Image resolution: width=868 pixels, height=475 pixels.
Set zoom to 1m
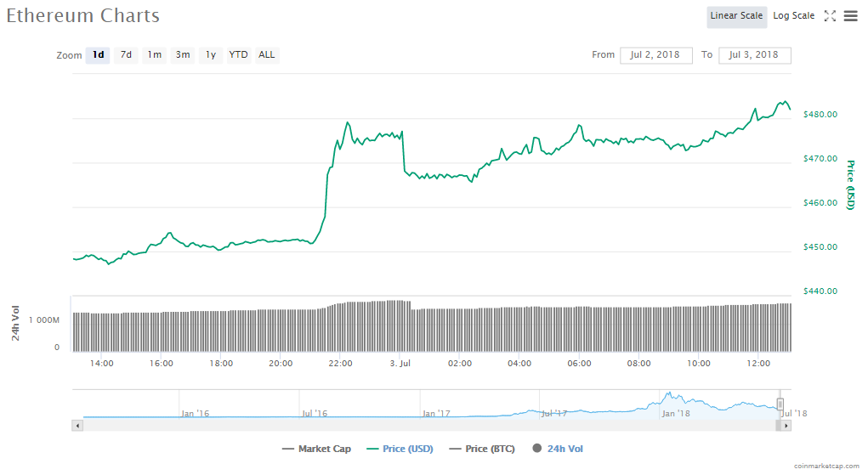click(154, 55)
